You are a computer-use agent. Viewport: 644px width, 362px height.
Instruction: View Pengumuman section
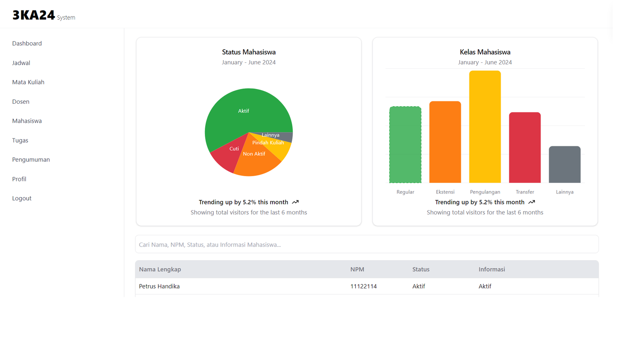pos(31,160)
